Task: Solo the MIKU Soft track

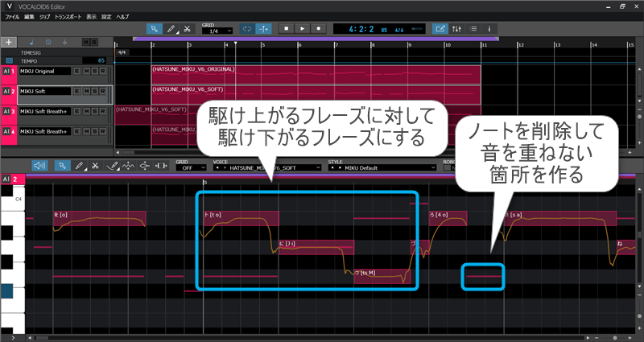Action: (94, 91)
